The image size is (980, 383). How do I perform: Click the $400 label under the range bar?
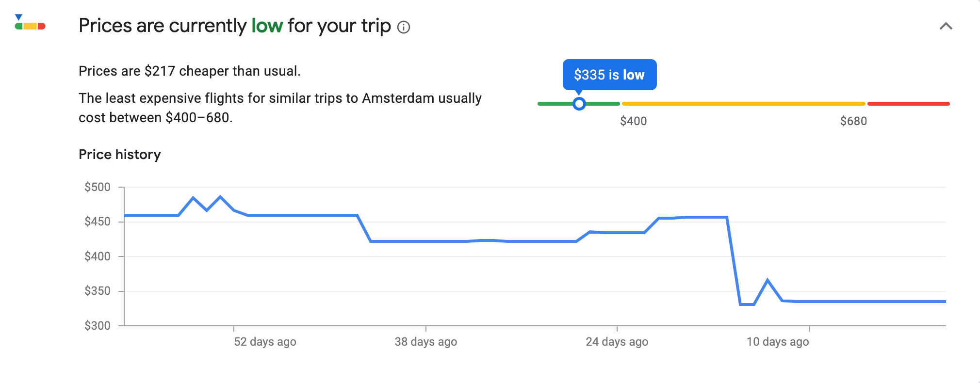tap(633, 121)
